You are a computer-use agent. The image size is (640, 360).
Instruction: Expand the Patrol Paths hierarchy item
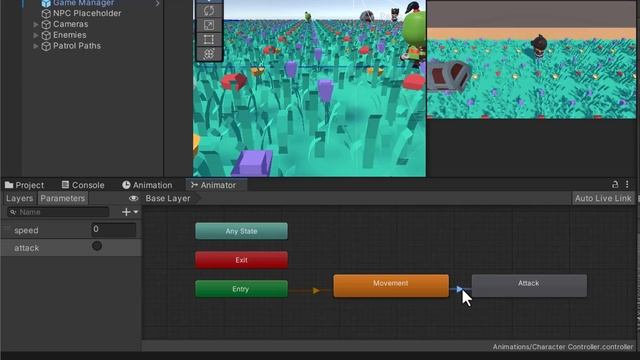point(36,46)
